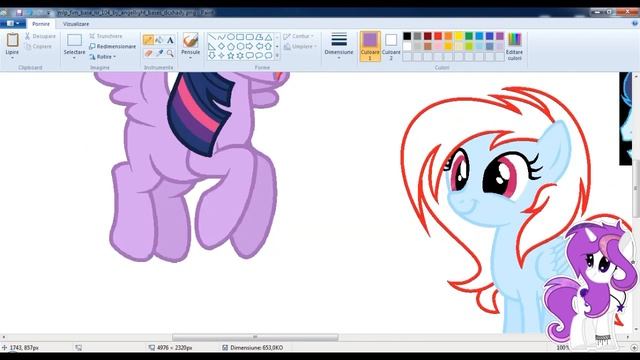This screenshot has width=640, height=360.
Task: Choose the Rectangle shape
Action: click(x=240, y=37)
